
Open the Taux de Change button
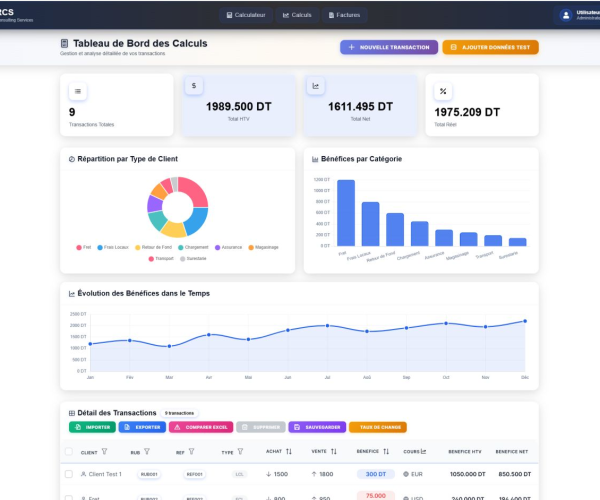pyautogui.click(x=378, y=427)
